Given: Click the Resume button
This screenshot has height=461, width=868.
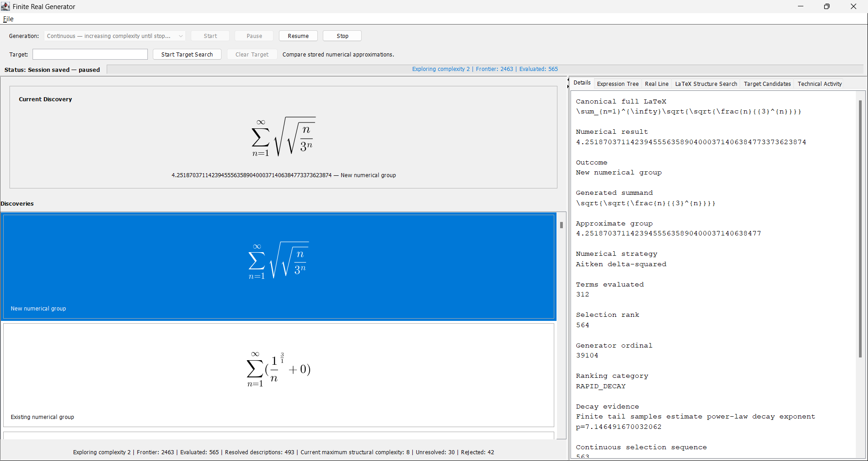Looking at the screenshot, I should [298, 36].
